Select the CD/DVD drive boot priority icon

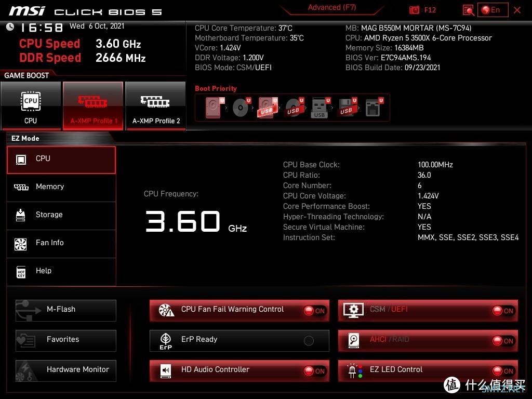point(241,108)
